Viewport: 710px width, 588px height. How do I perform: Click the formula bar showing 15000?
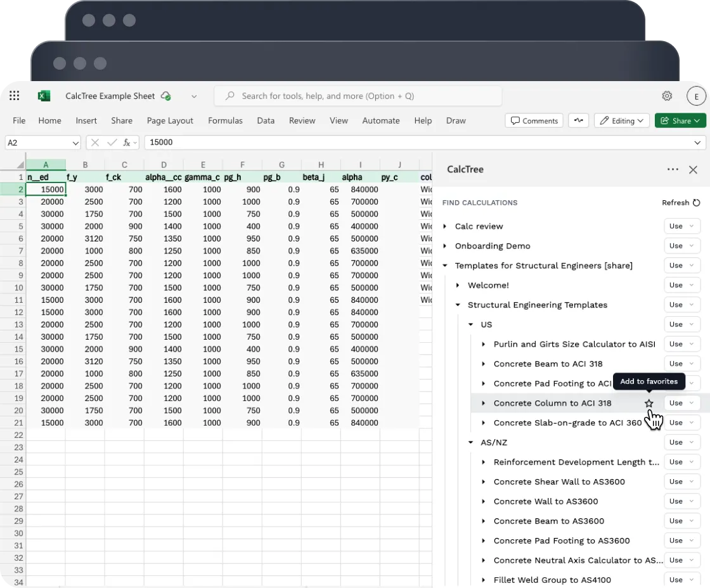point(425,143)
